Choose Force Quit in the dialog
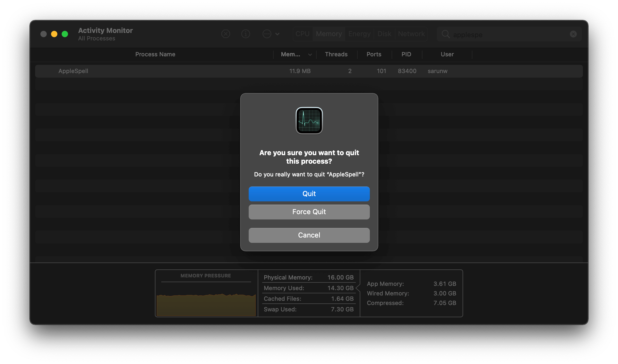The image size is (618, 364). 309,212
